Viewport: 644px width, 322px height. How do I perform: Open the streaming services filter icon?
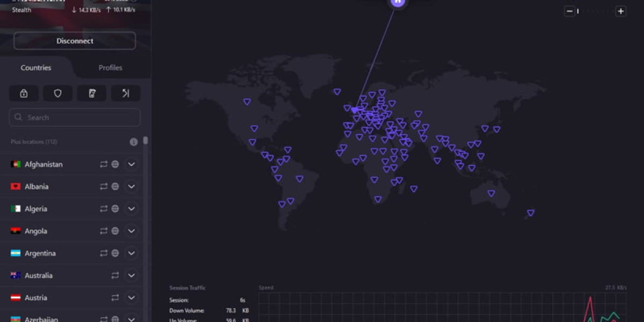click(x=91, y=93)
